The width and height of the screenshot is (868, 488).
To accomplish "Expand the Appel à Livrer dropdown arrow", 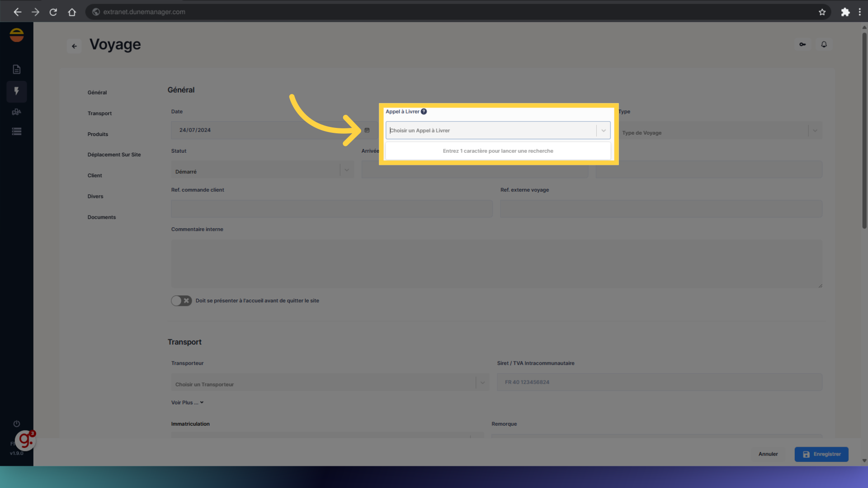I will click(x=603, y=131).
